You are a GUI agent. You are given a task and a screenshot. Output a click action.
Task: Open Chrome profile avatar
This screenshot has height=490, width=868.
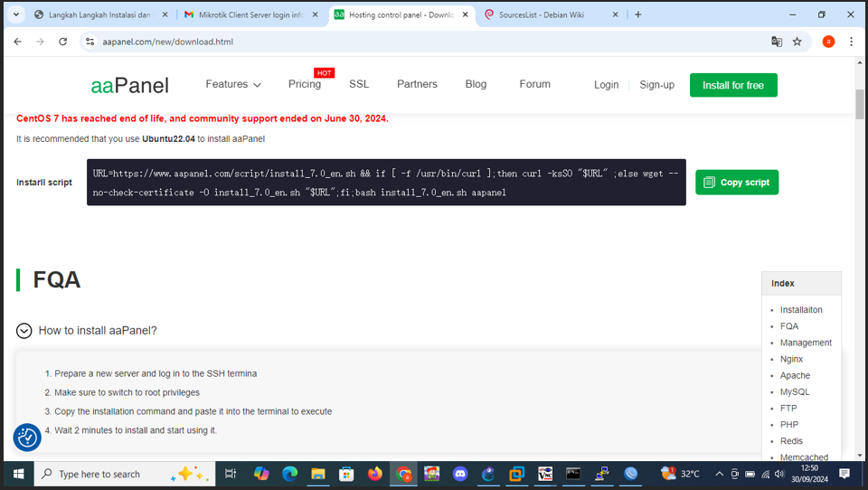(829, 42)
